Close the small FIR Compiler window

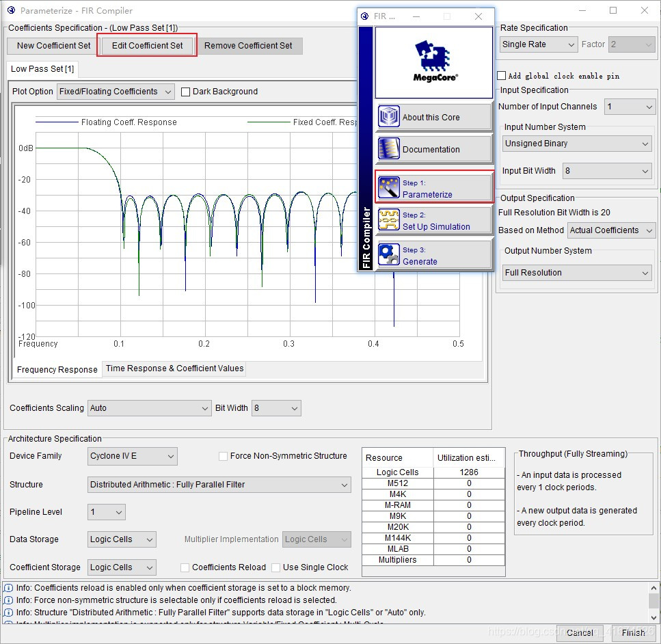[478, 16]
